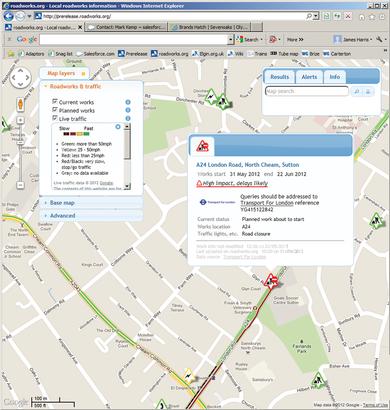The image size is (390, 410).
Task: Collapse the Roadworks & traffic section
Action: pyautogui.click(x=75, y=86)
